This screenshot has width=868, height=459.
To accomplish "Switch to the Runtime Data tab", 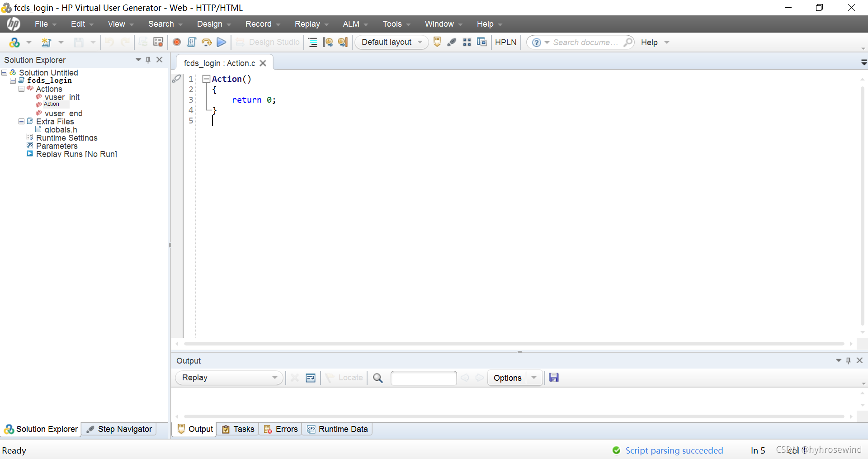I will [x=337, y=429].
